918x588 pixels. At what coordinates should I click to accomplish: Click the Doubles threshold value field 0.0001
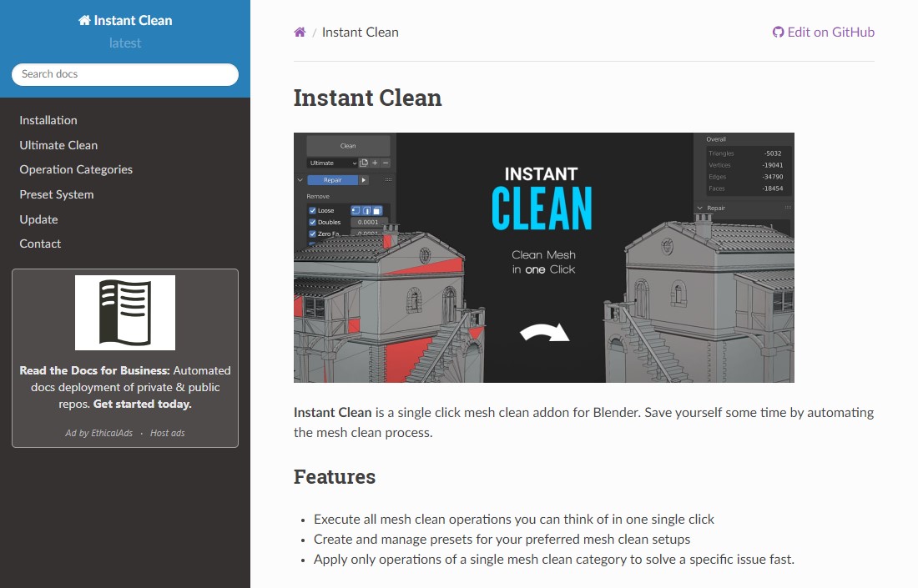(368, 222)
